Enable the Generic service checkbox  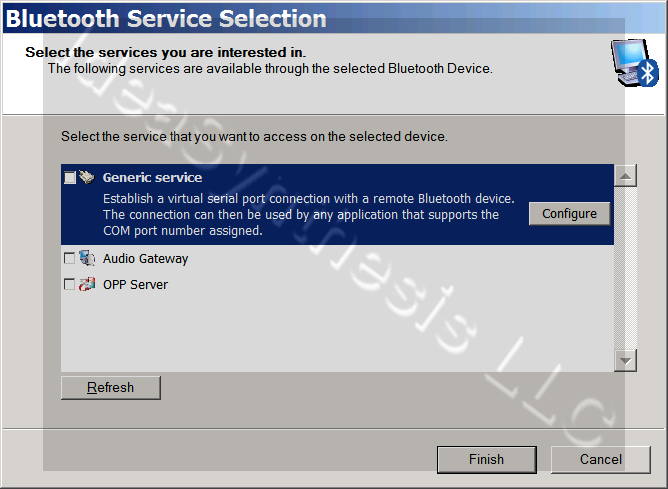[69, 178]
